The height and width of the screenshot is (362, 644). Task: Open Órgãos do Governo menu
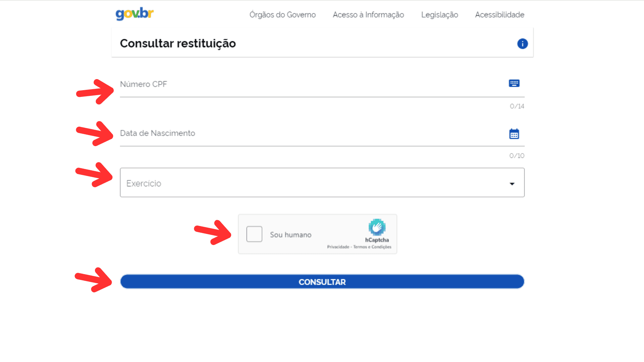click(x=282, y=15)
